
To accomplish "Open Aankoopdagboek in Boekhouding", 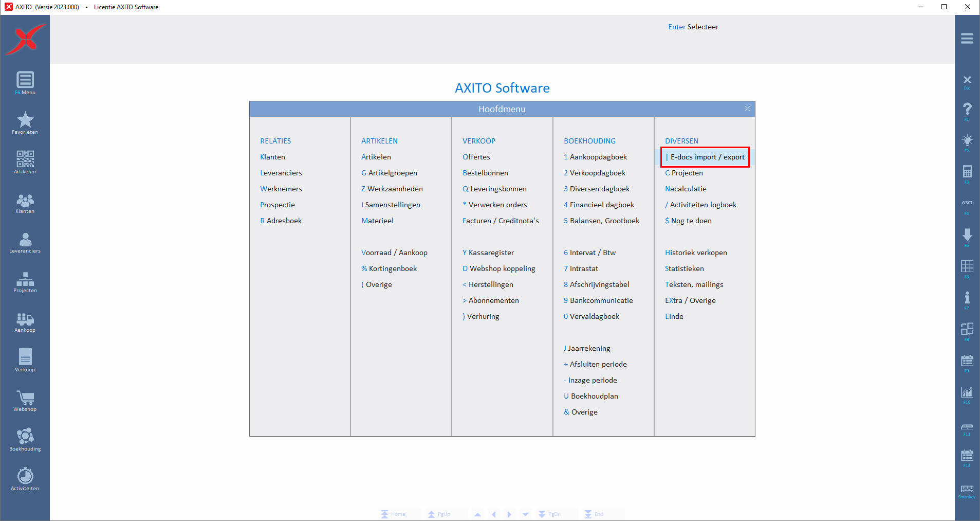I will click(595, 157).
